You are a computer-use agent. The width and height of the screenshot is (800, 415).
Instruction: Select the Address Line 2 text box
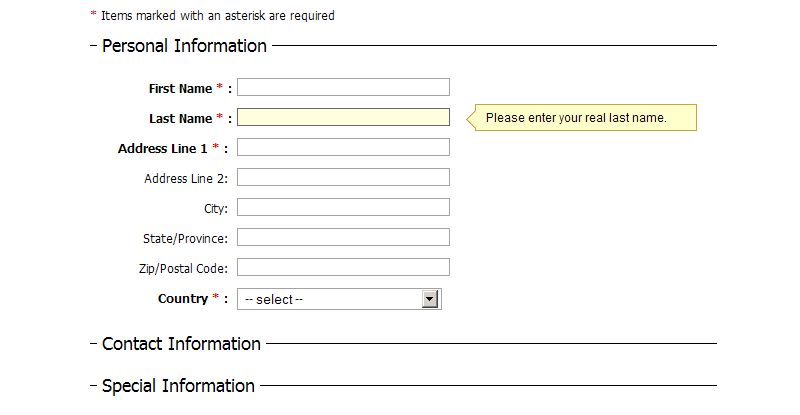[x=343, y=178]
